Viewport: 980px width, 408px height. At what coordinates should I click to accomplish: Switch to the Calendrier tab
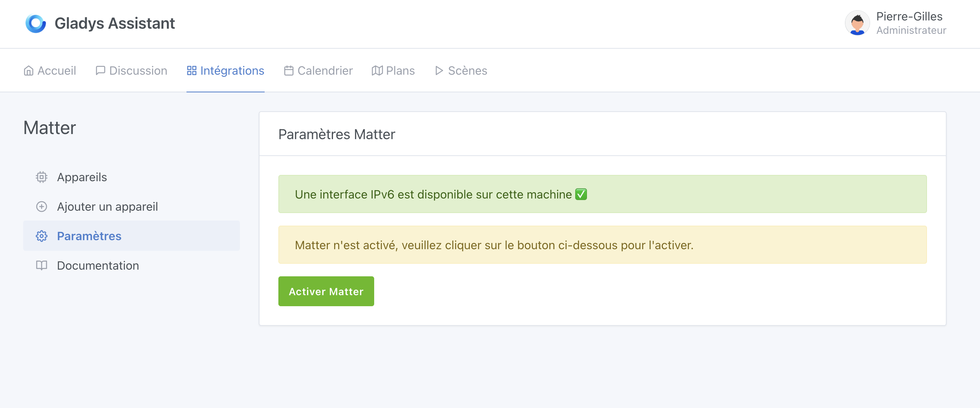point(325,70)
